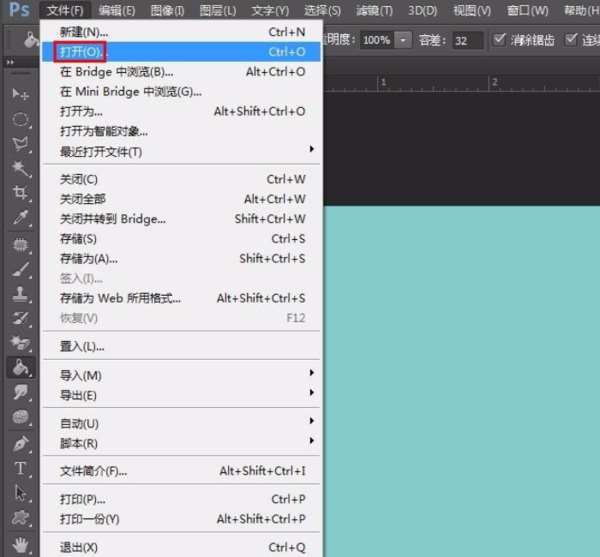
Task: Choose 存储为(A)... menu entry
Action: coord(181,259)
